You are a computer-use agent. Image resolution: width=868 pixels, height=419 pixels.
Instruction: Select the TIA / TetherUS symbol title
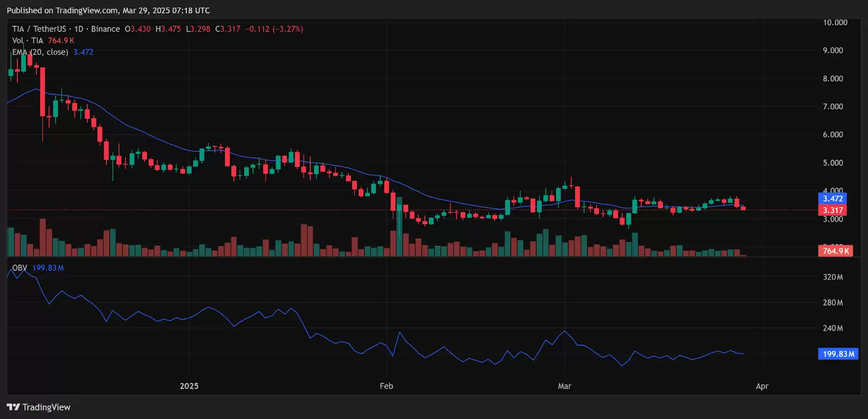point(39,29)
